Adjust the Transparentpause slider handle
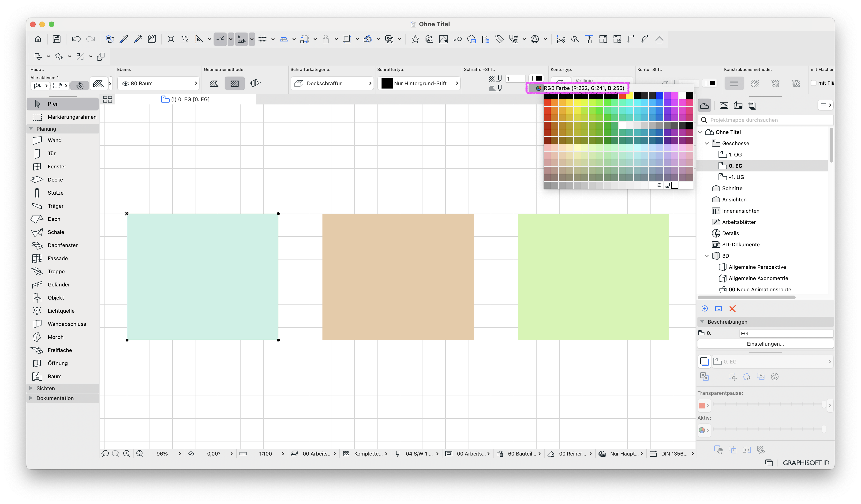The height and width of the screenshot is (504, 861). pyautogui.click(x=824, y=404)
